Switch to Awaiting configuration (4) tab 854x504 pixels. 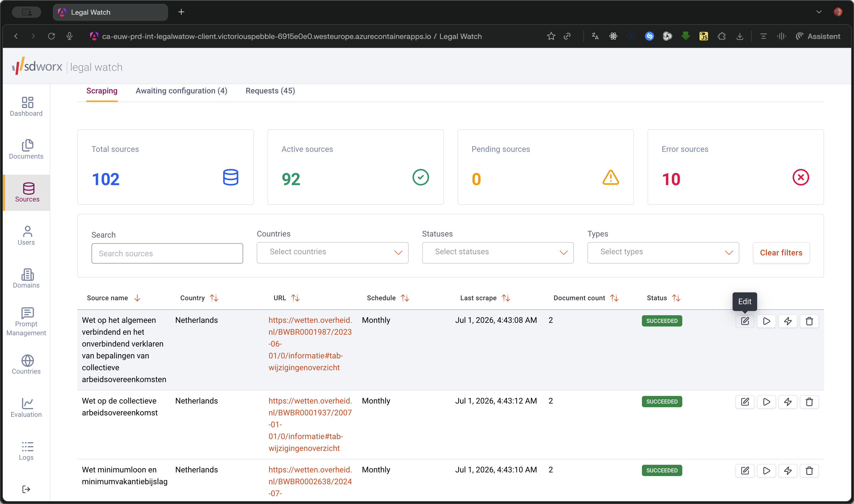click(x=182, y=91)
